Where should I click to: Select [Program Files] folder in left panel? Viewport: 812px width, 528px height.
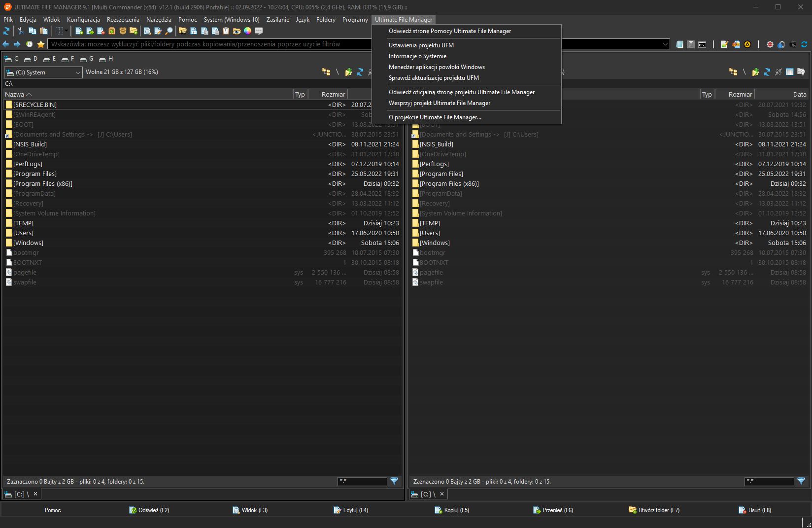click(202, 174)
